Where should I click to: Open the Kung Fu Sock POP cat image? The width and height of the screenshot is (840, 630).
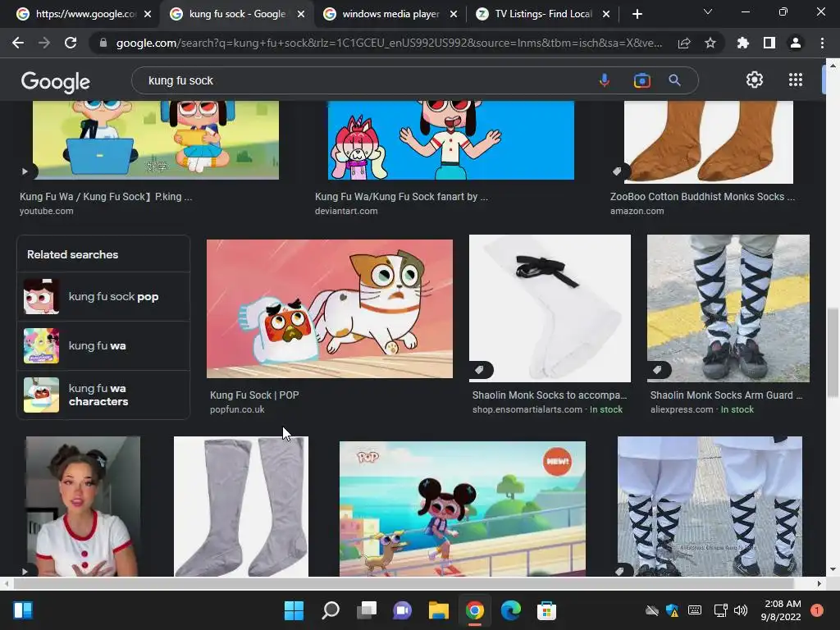pyautogui.click(x=330, y=308)
